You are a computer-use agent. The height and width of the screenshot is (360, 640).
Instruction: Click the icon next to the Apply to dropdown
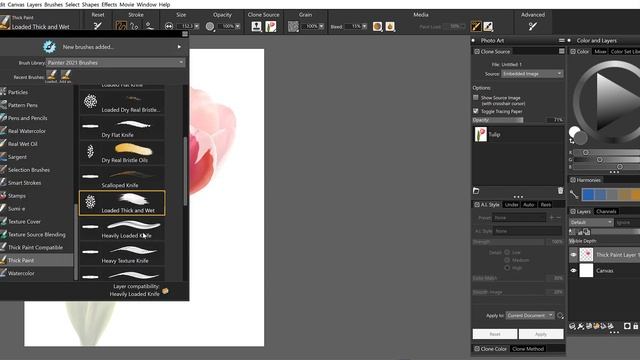pyautogui.click(x=560, y=316)
